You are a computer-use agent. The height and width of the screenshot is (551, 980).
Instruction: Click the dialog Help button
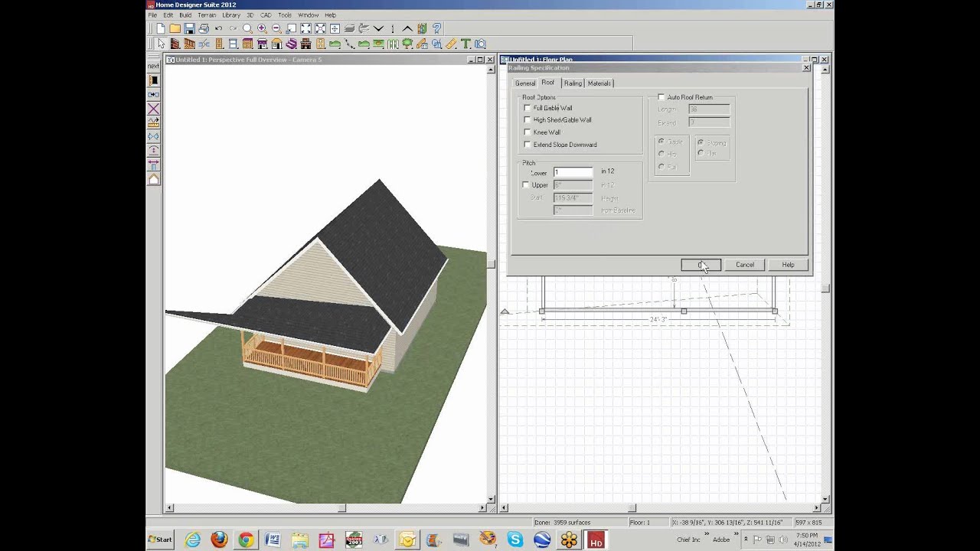pos(788,265)
